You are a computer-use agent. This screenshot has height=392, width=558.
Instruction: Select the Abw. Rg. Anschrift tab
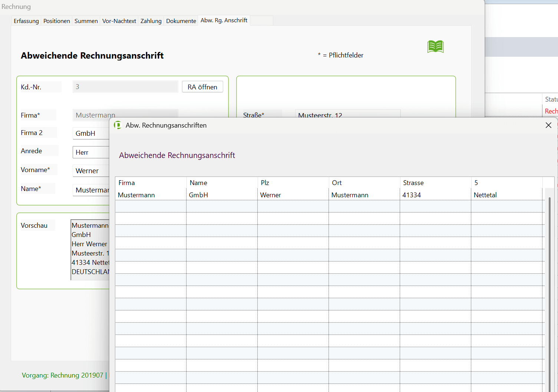[x=224, y=20]
